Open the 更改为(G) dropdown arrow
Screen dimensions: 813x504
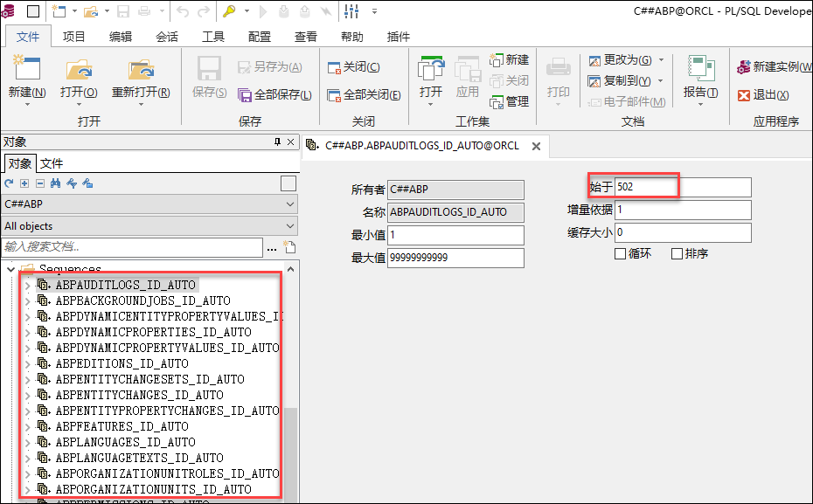pyautogui.click(x=661, y=60)
